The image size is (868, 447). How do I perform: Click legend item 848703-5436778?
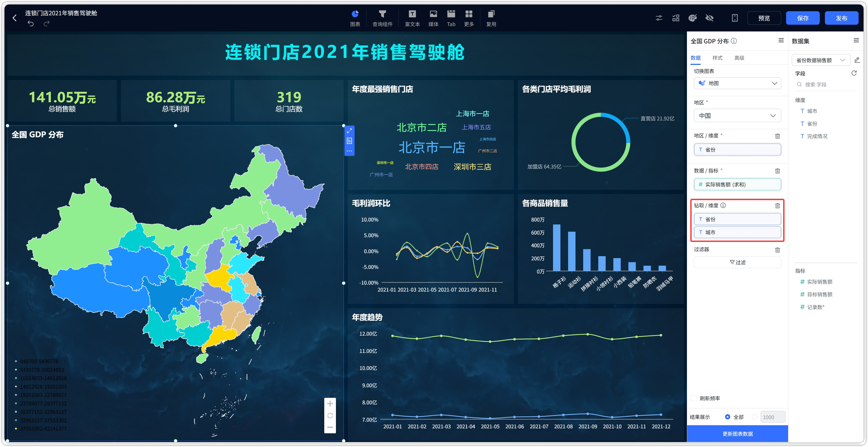[x=36, y=361]
